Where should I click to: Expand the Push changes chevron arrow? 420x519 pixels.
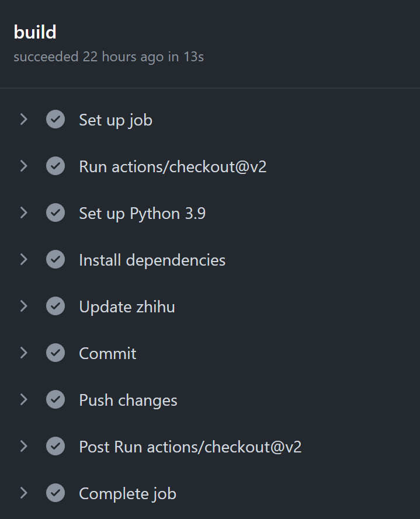point(23,400)
